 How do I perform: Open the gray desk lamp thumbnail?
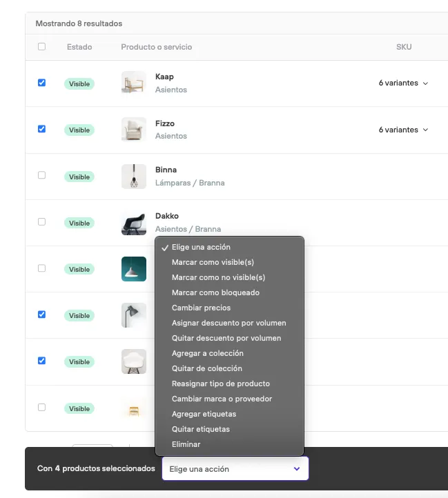134,315
